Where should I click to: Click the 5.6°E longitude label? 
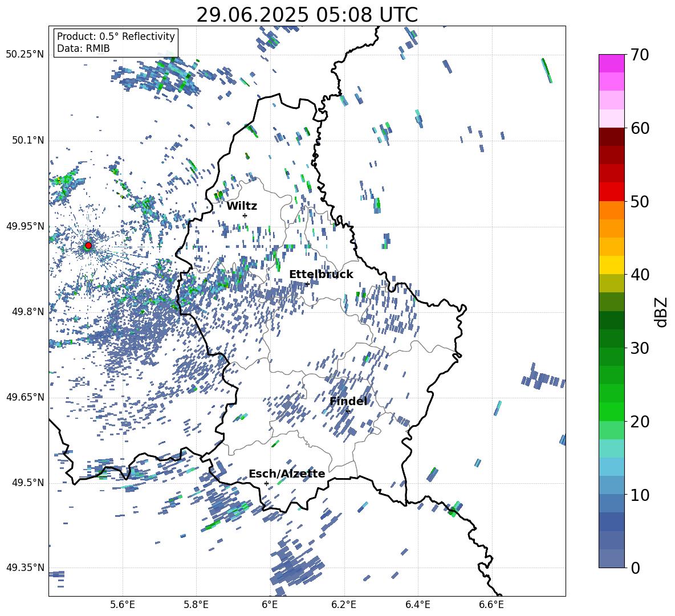pyautogui.click(x=123, y=605)
